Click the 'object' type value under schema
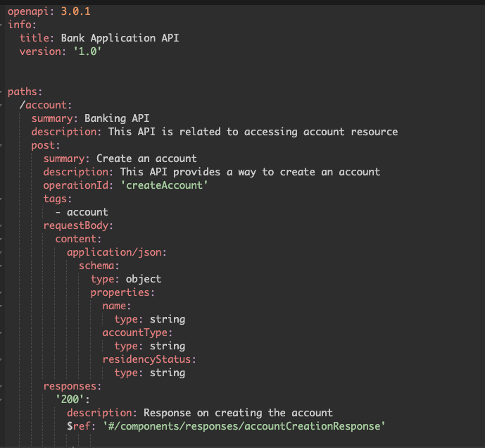This screenshot has width=485, height=448. 144,279
